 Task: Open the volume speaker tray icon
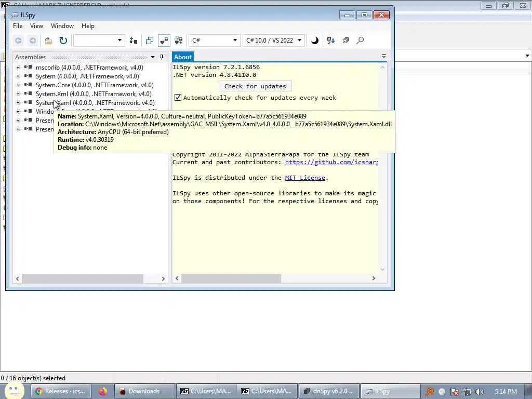(480, 392)
